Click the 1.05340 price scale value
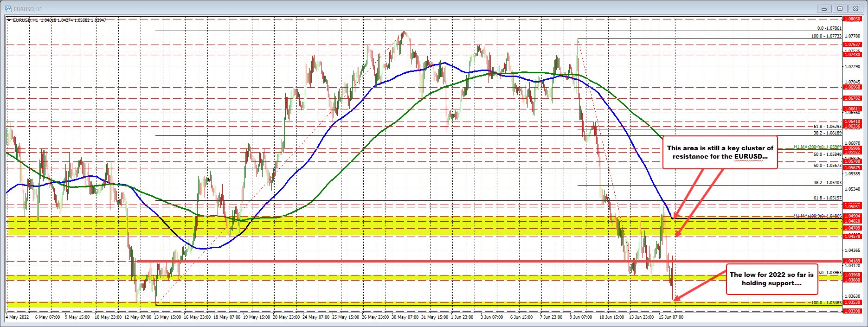Image resolution: width=868 pixels, height=327 pixels. [853, 189]
